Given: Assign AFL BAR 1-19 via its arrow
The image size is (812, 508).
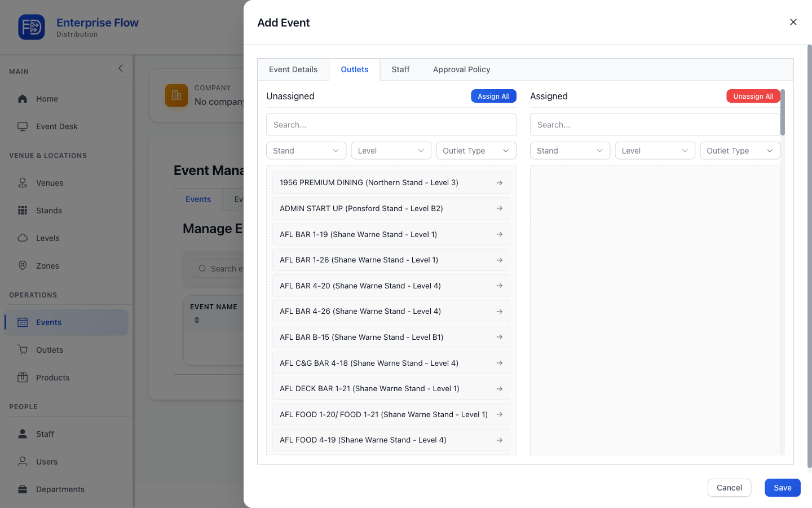Looking at the screenshot, I should (x=500, y=234).
